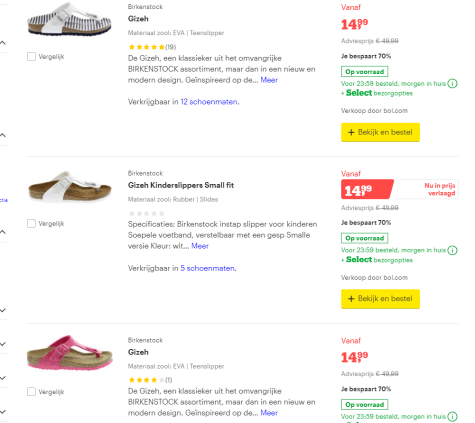The height and width of the screenshot is (423, 475).
Task: Open the 5 schoenmaten link
Action: tap(208, 268)
